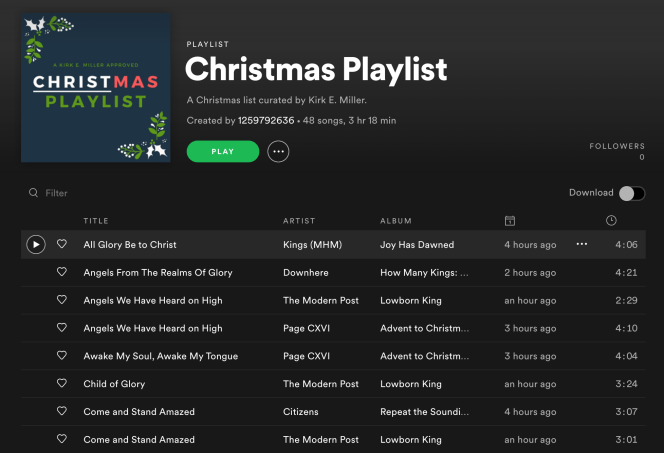Image resolution: width=664 pixels, height=453 pixels.
Task: Open more options for All Glory Be to Christ
Action: (582, 244)
